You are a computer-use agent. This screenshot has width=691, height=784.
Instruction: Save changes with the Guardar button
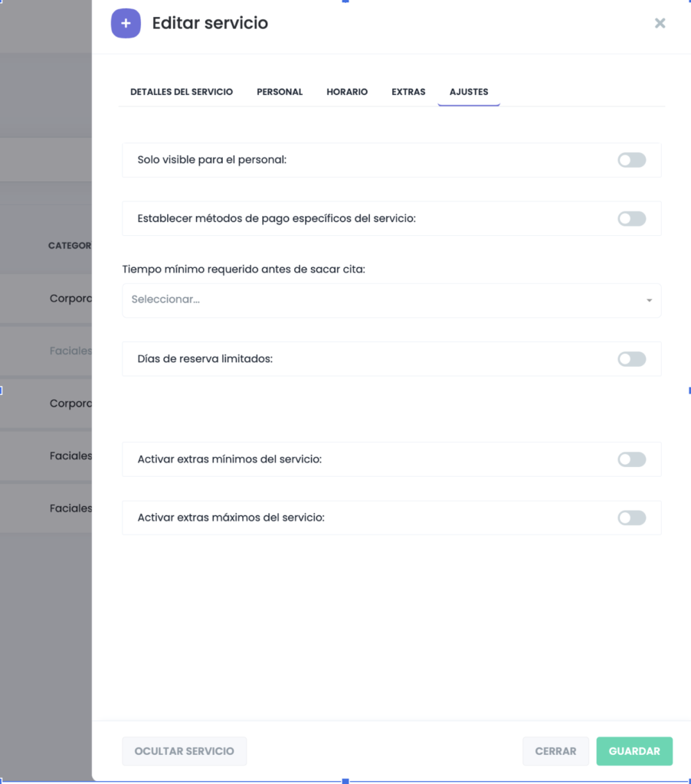click(634, 751)
